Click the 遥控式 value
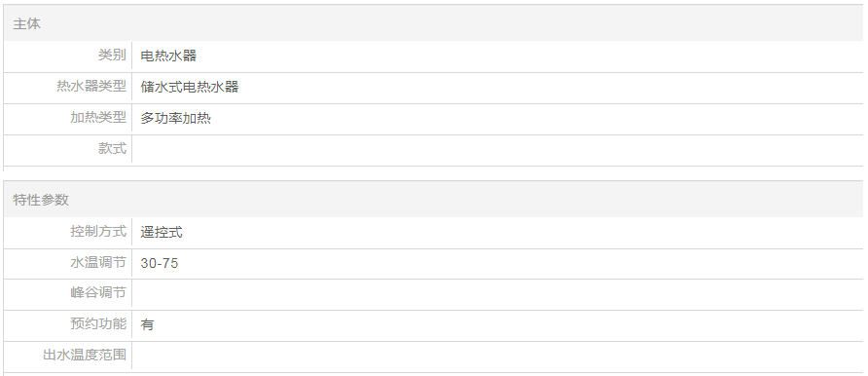Viewport: 868px width, 376px height. pos(162,232)
